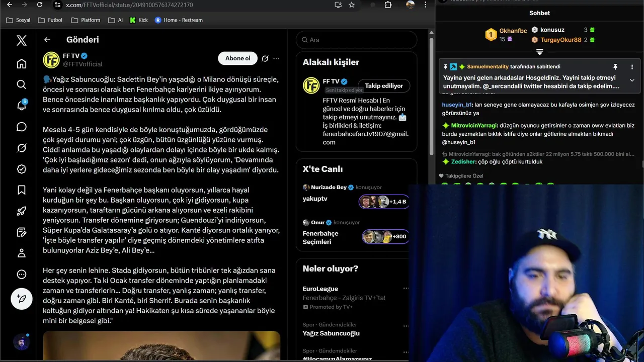Open the X home logo

tap(21, 40)
